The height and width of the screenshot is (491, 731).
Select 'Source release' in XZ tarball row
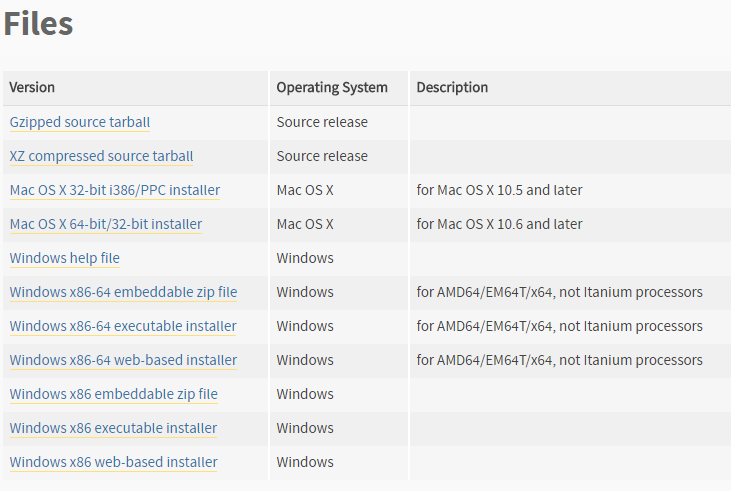(x=322, y=156)
